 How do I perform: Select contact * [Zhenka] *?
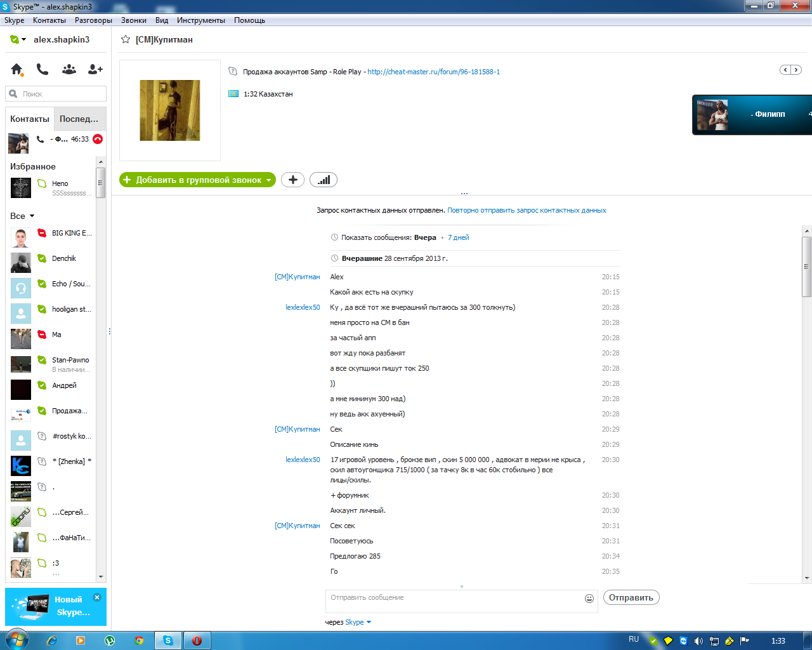click(x=51, y=466)
